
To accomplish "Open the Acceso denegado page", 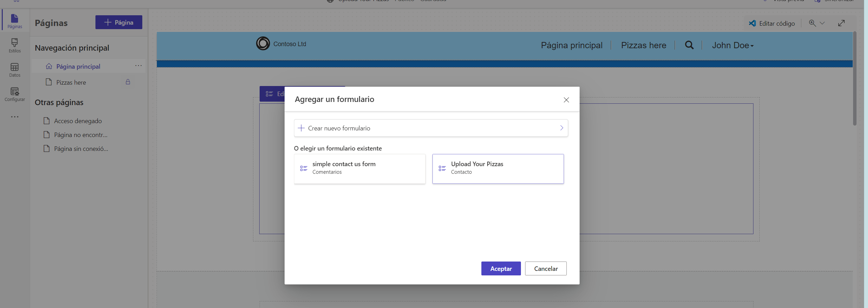I will tap(78, 121).
